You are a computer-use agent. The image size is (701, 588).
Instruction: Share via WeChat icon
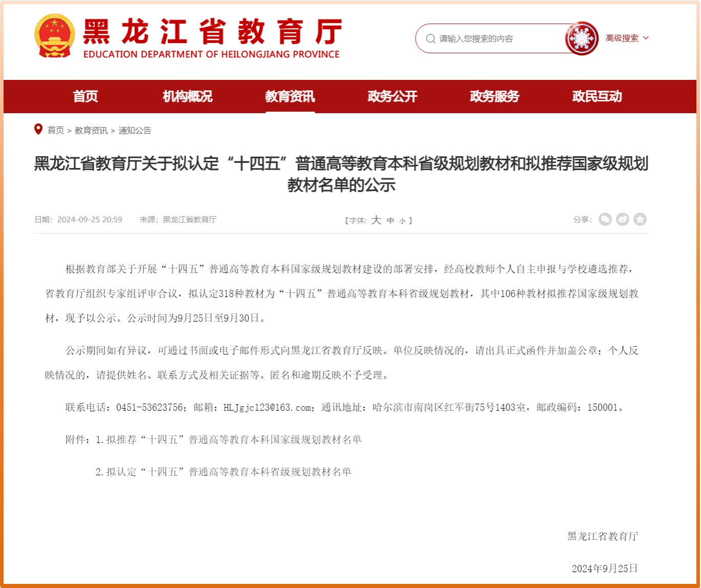coord(605,219)
